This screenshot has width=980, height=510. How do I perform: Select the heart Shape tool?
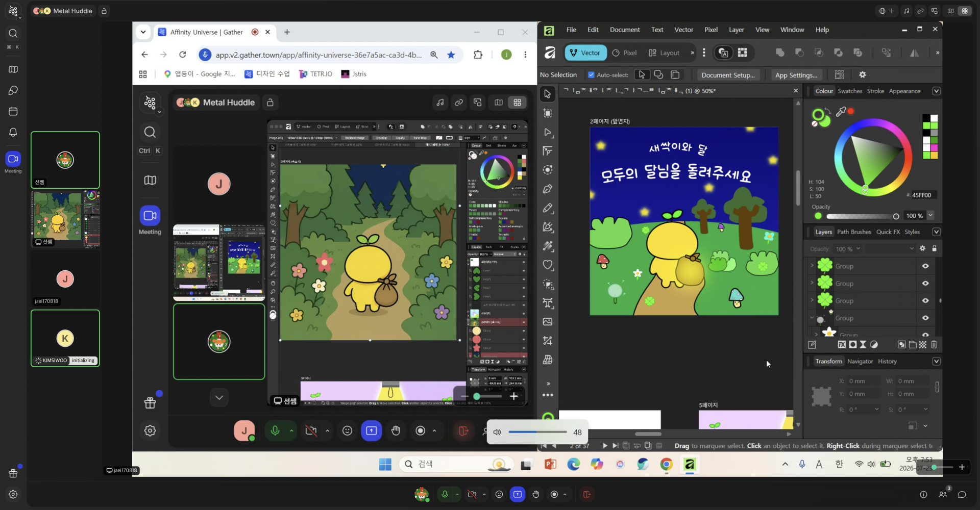click(x=548, y=265)
